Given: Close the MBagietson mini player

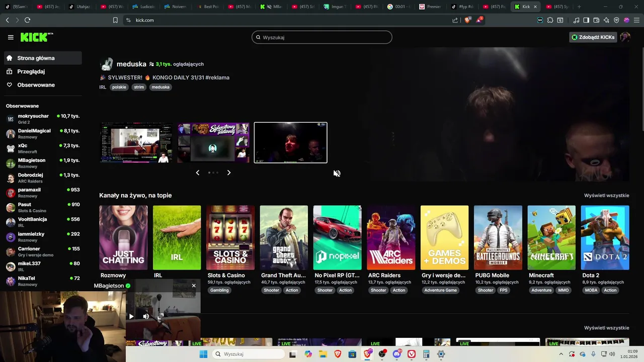Looking at the screenshot, I should pos(194,286).
